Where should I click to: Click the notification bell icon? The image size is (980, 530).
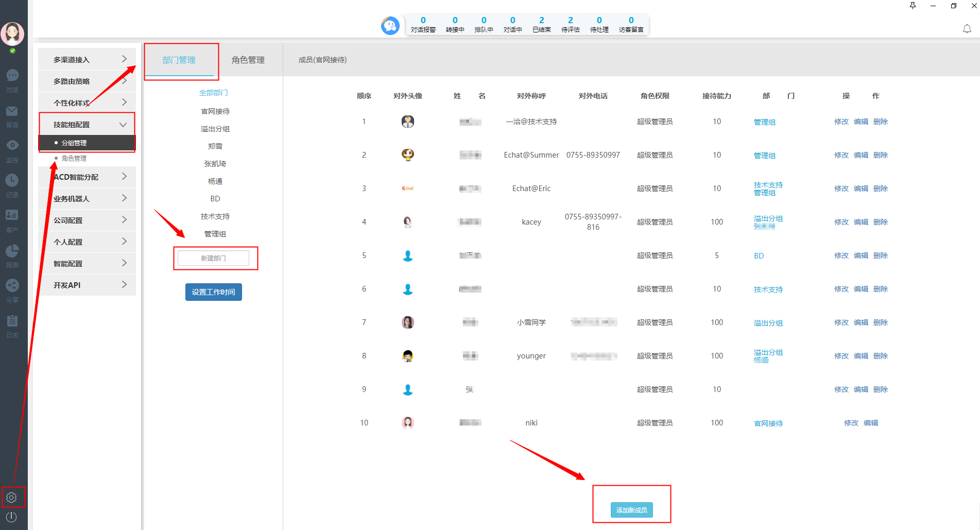click(967, 29)
